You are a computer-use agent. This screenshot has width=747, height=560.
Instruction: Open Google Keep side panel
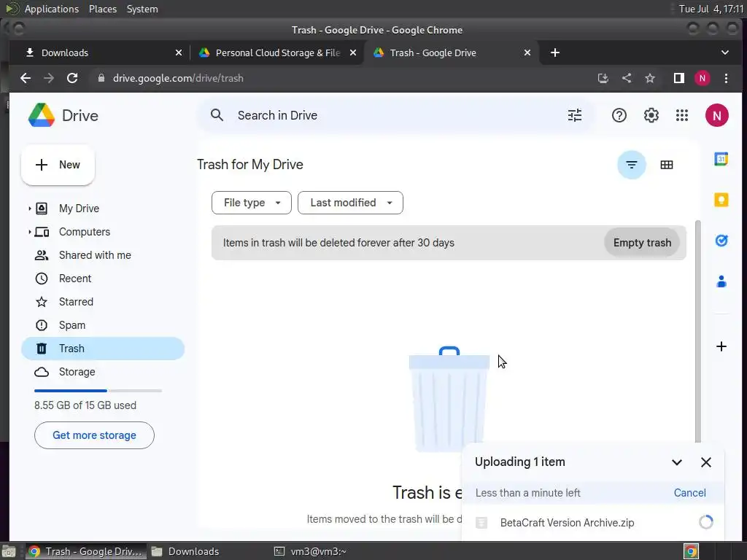[721, 200]
